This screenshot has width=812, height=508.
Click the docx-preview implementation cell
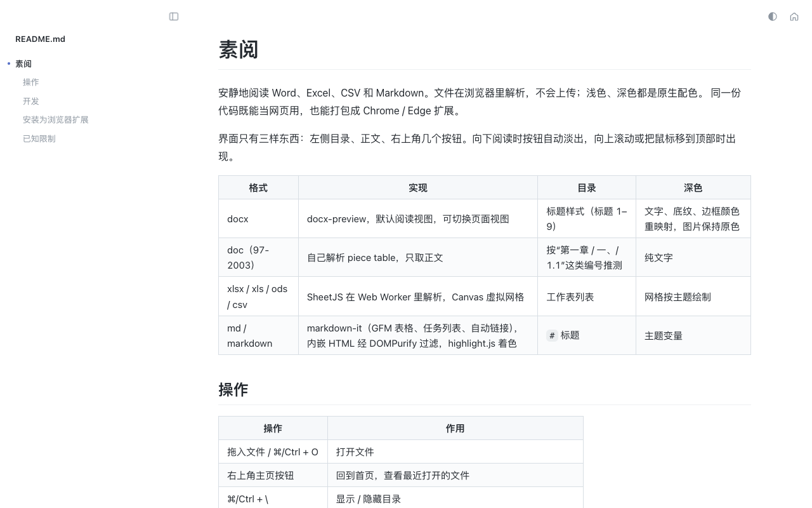[x=418, y=218]
